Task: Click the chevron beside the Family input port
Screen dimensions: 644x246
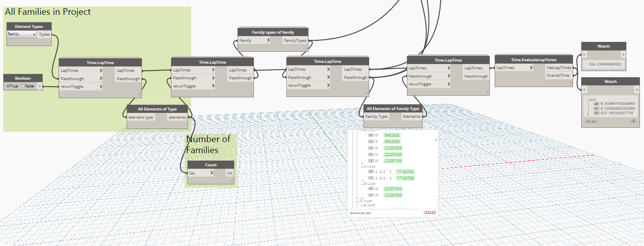Action: (x=268, y=40)
